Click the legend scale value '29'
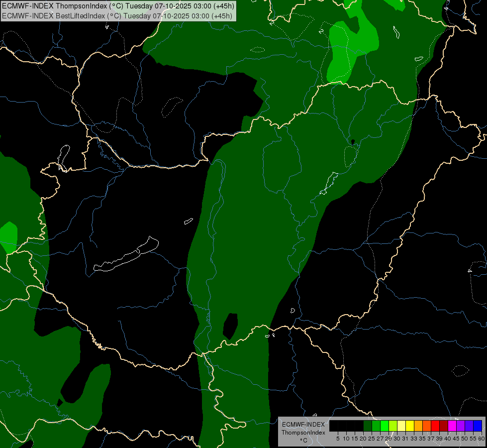Viewport: 487px width, 448px height. tap(389, 439)
